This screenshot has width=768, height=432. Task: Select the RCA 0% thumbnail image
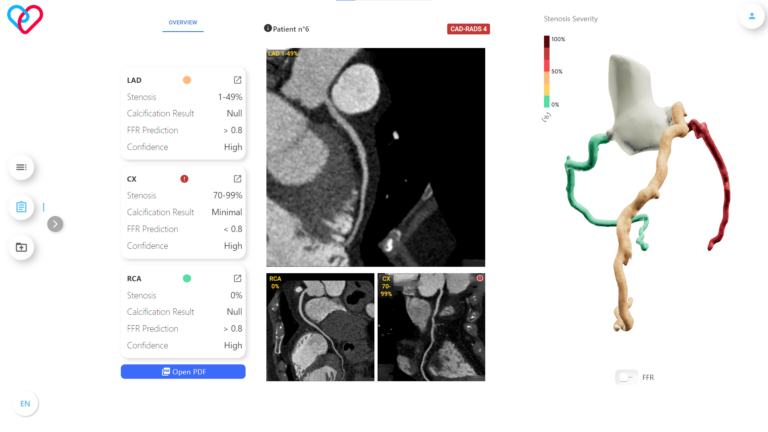320,327
